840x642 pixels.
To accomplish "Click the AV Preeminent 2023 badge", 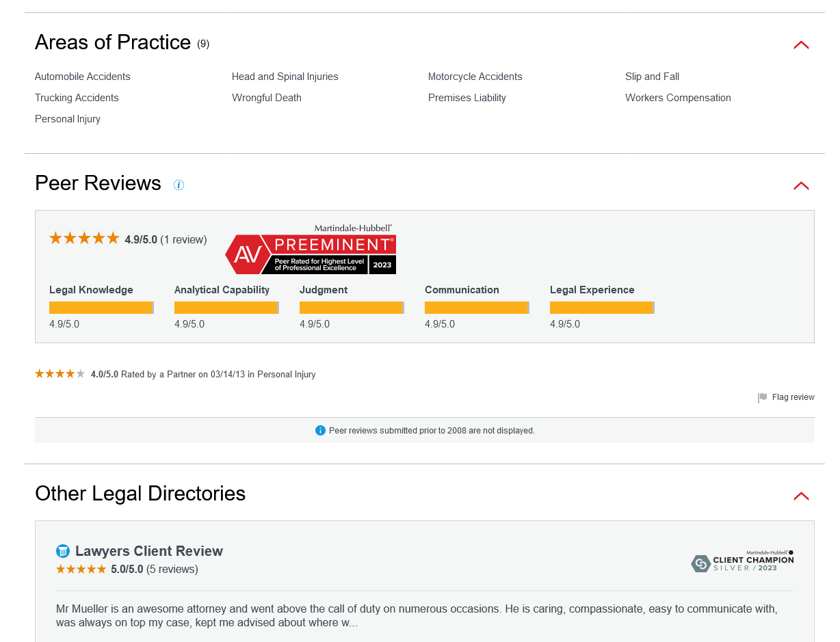I will point(311,250).
